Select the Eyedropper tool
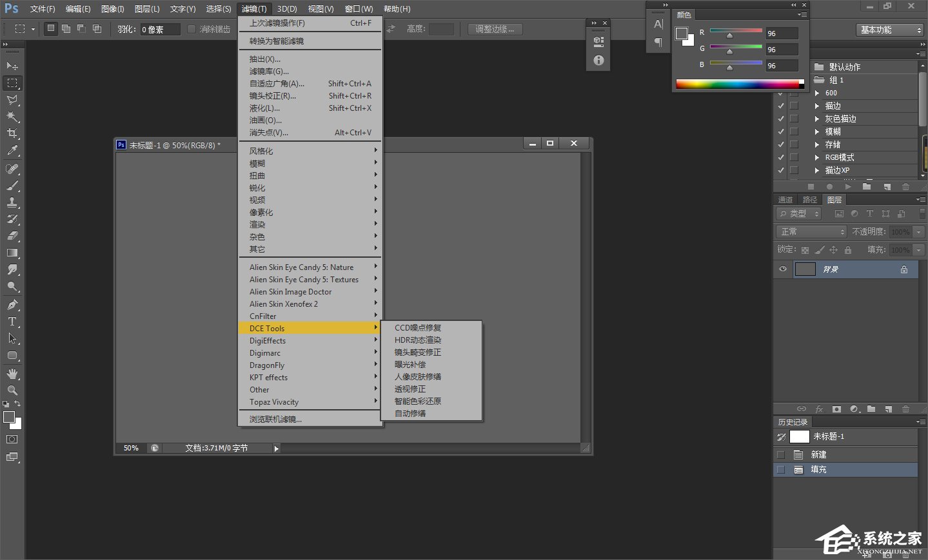 12,151
